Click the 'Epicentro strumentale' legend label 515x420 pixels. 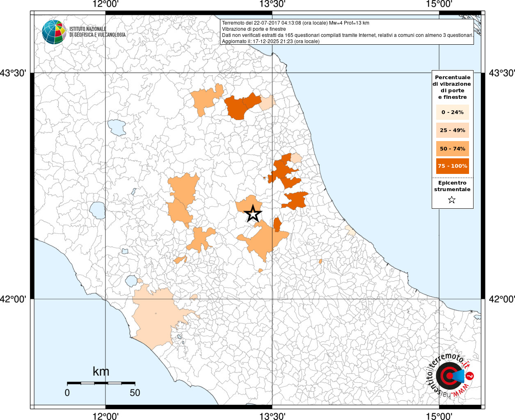click(x=452, y=186)
